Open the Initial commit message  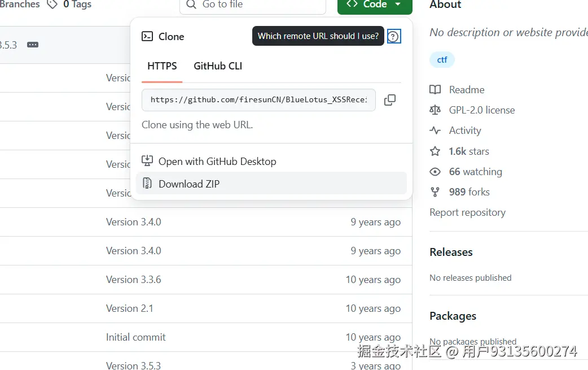[x=136, y=337]
